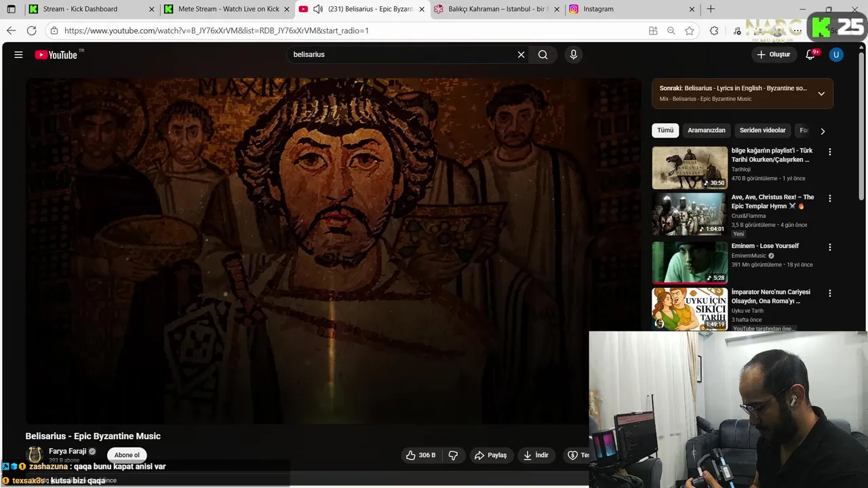Open Farya Faraji channel name link
868x488 pixels.
pyautogui.click(x=67, y=451)
